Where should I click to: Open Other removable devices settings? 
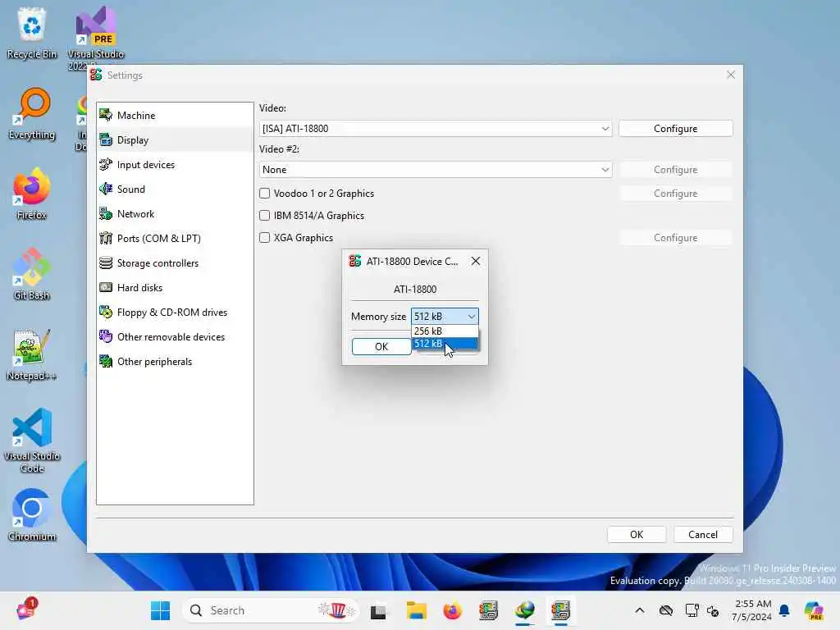click(x=175, y=337)
